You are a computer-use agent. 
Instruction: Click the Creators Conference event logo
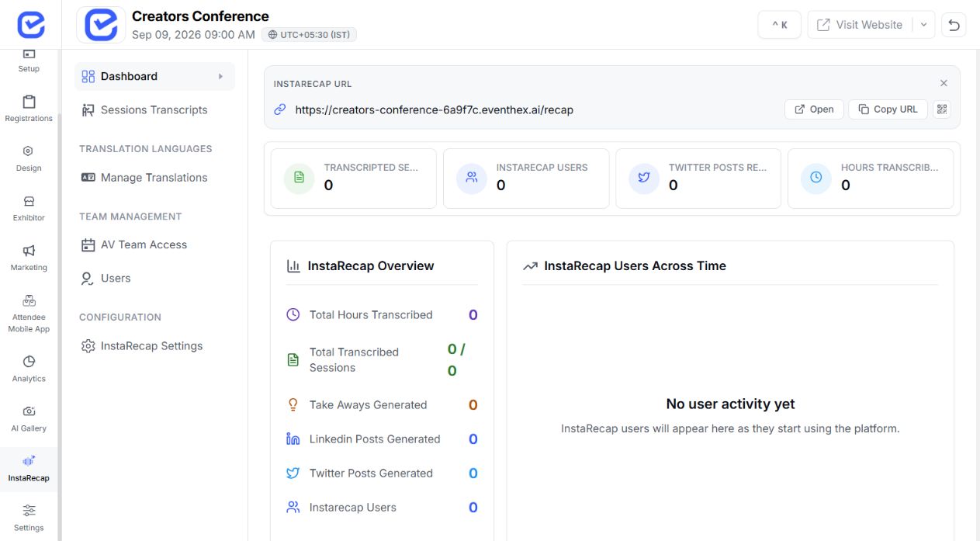(x=101, y=25)
